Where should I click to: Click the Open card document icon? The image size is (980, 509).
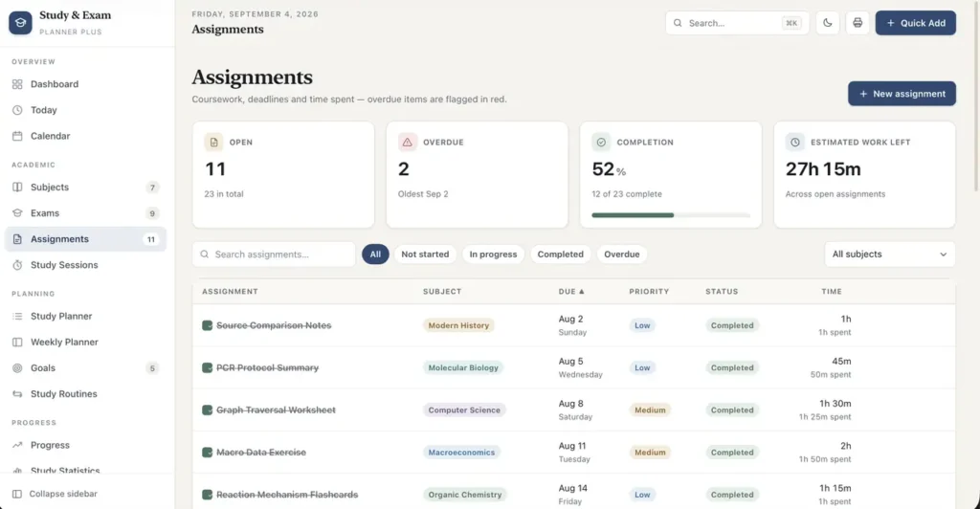[213, 142]
